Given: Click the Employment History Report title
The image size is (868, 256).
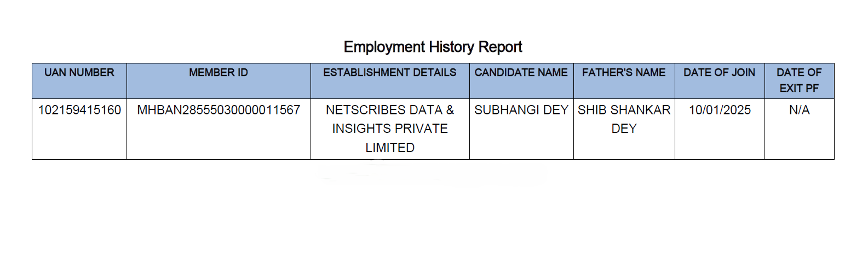Looking at the screenshot, I should tap(433, 47).
